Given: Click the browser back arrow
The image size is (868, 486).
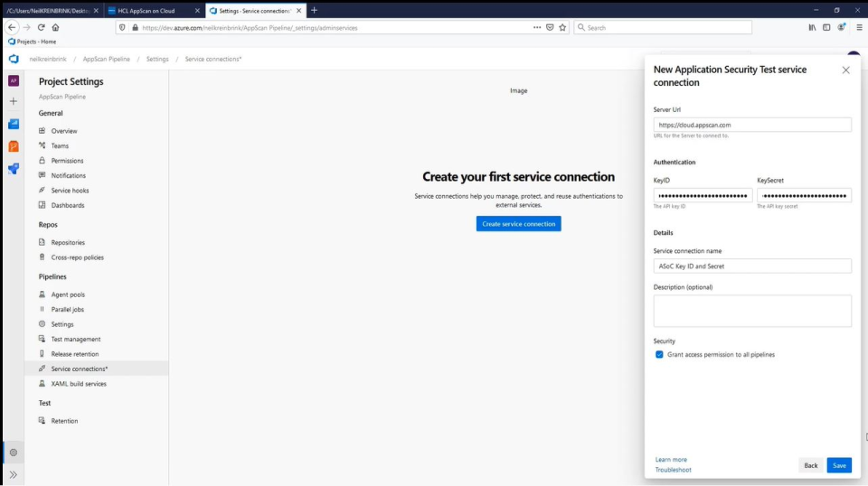Looking at the screenshot, I should (12, 27).
